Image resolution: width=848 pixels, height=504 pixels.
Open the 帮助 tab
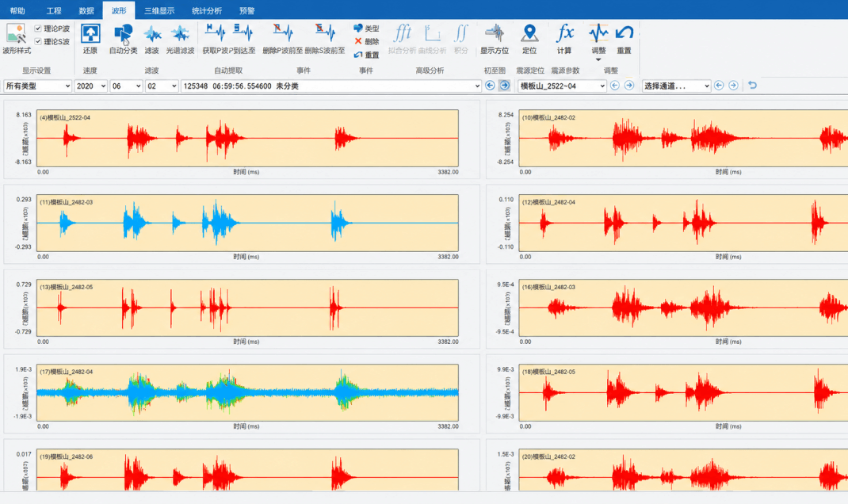point(17,10)
